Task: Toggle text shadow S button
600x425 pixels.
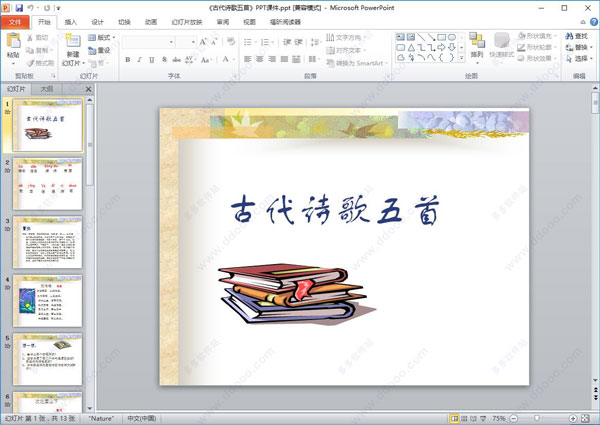Action: coord(164,59)
